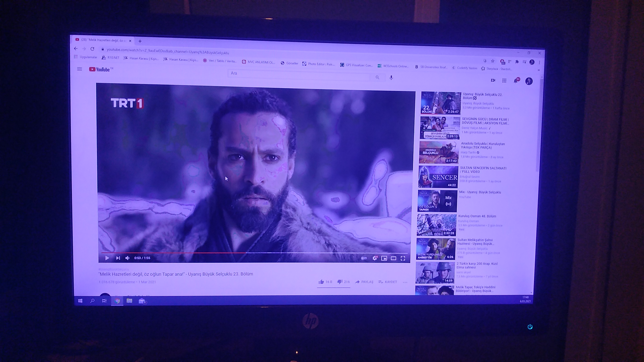This screenshot has width=644, height=362.
Task: Start voice search with the microphone
Action: [x=391, y=78]
